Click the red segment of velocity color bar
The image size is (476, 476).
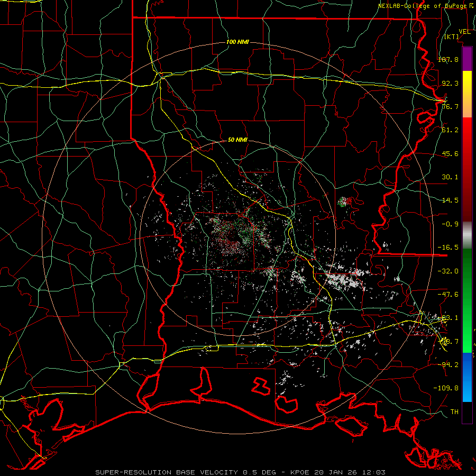(467, 169)
